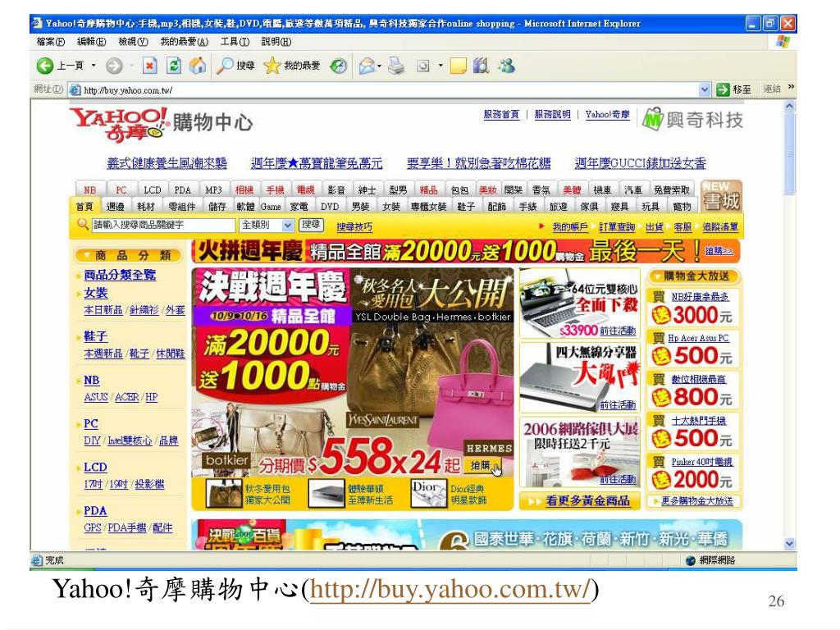Click the green 興奇科技 logo
840x630 pixels.
(x=692, y=119)
